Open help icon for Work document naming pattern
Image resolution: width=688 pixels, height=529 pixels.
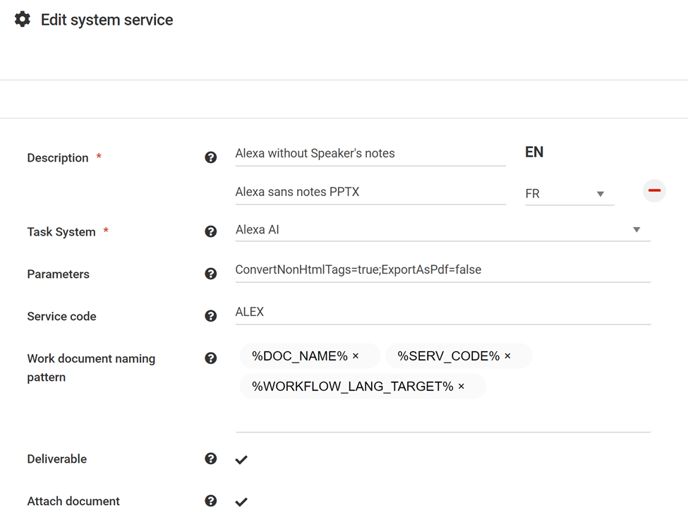211,358
